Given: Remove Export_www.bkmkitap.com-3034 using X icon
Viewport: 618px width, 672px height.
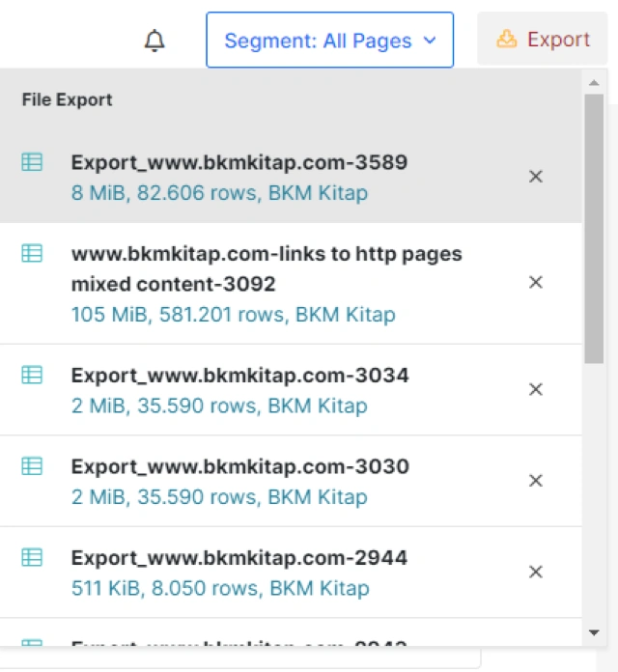Looking at the screenshot, I should click(536, 389).
